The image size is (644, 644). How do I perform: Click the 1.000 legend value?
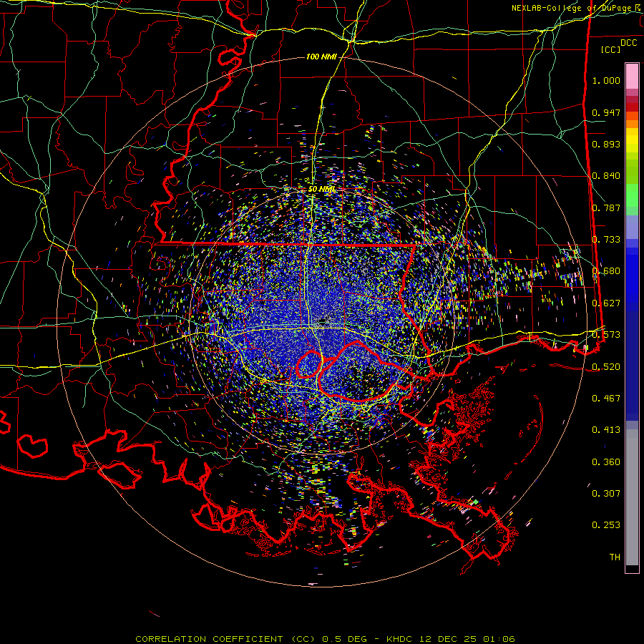(606, 80)
